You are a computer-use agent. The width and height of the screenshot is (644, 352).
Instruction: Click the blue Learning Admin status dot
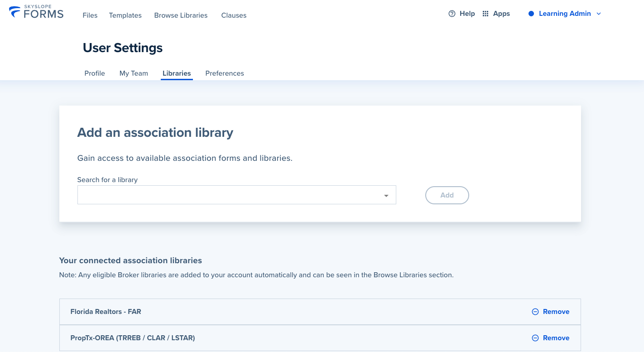click(x=531, y=14)
